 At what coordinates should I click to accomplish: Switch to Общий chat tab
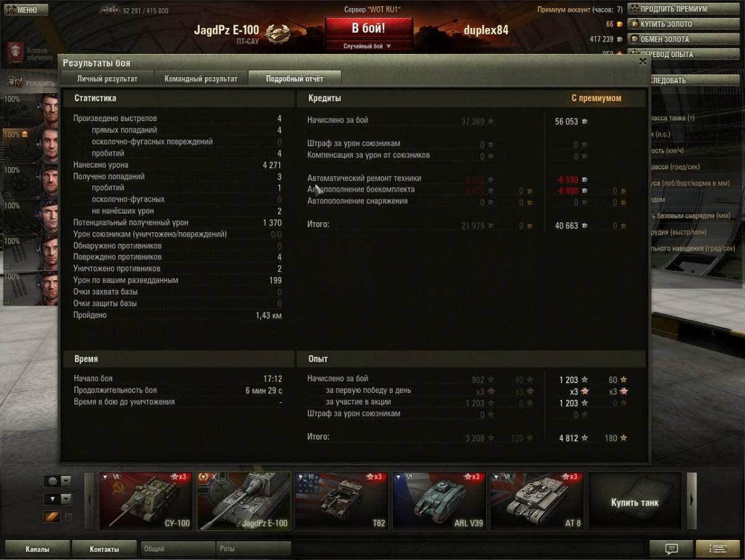[177, 549]
